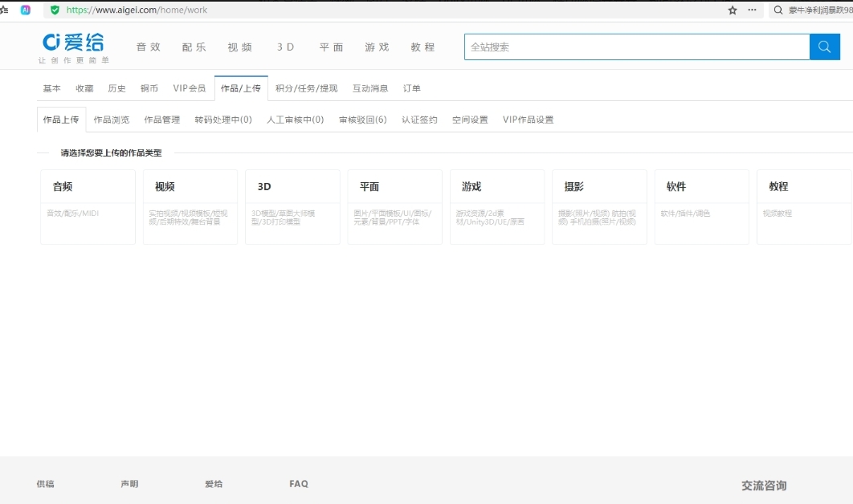853x504 pixels.
Task: Click the footer FAQ link
Action: point(299,484)
